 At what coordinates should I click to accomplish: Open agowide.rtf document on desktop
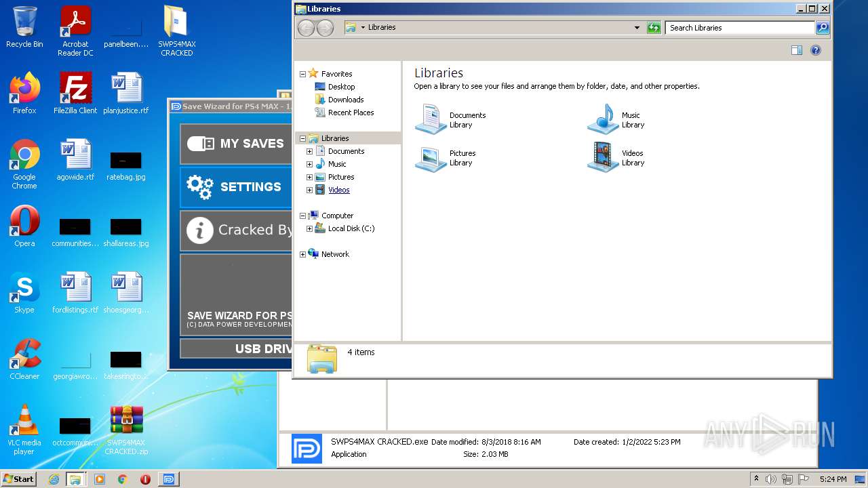[75, 160]
